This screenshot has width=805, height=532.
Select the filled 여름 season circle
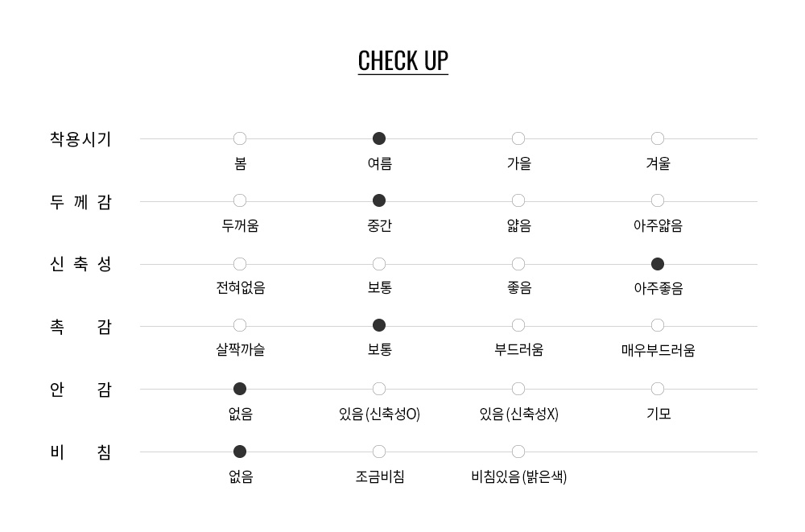pos(379,138)
